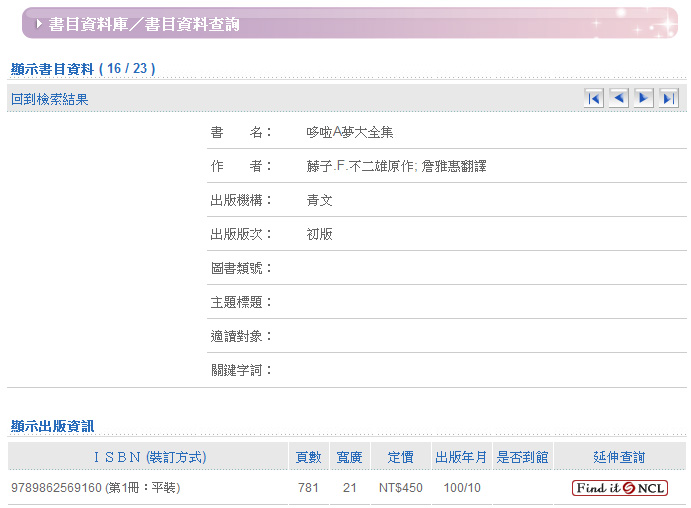691x508 pixels.
Task: Click the 主題標題 field label
Action: tap(241, 302)
